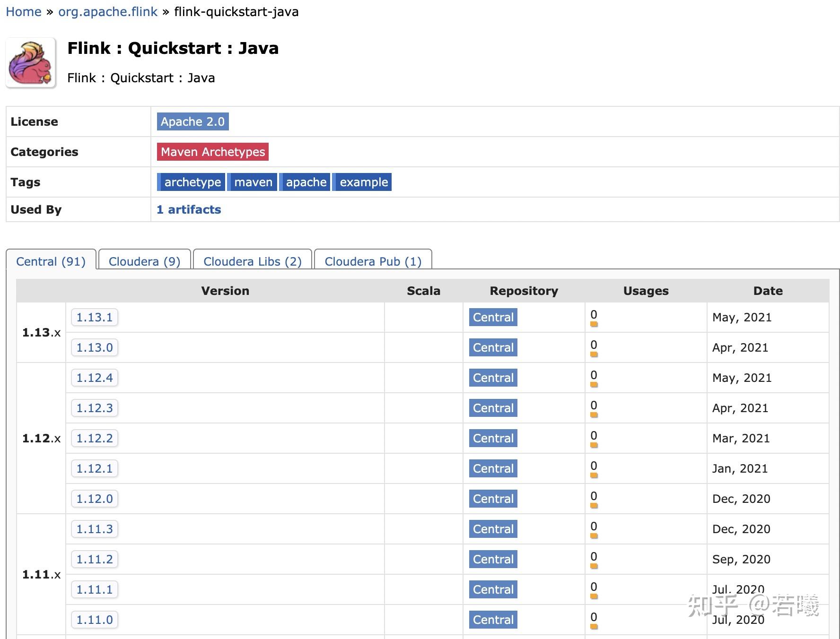Select the Central (91) tab

coord(51,261)
